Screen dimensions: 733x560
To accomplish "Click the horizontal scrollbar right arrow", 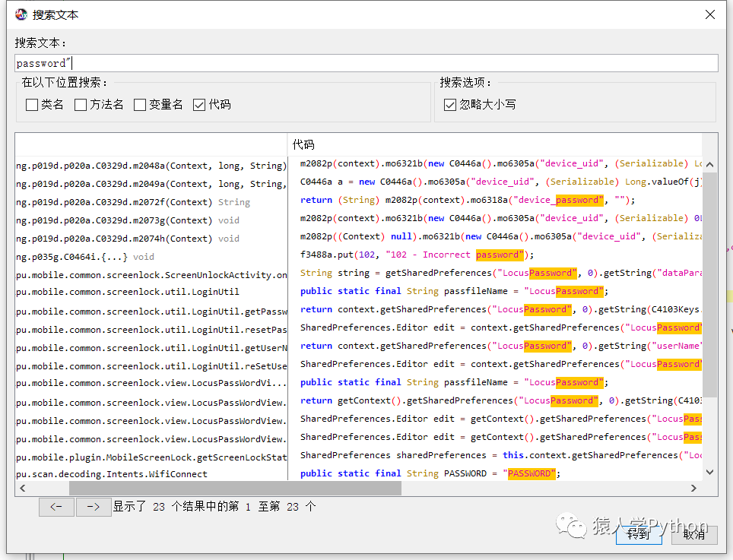I will pyautogui.click(x=693, y=488).
